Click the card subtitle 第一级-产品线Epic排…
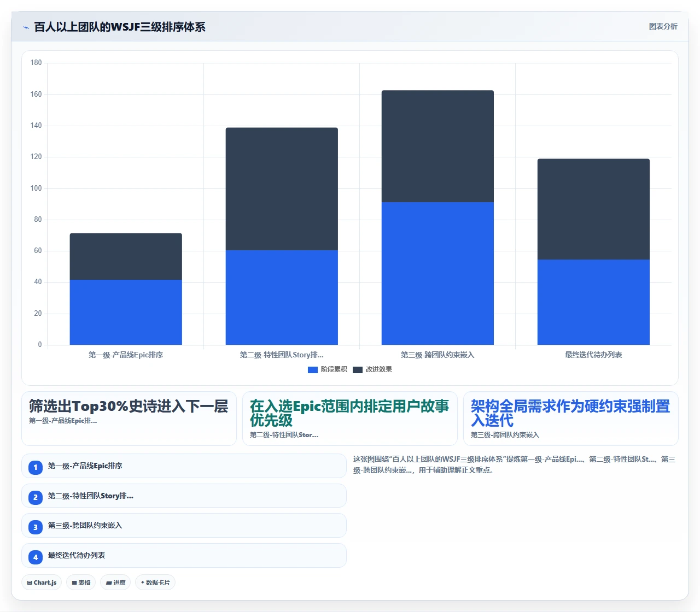 click(63, 421)
